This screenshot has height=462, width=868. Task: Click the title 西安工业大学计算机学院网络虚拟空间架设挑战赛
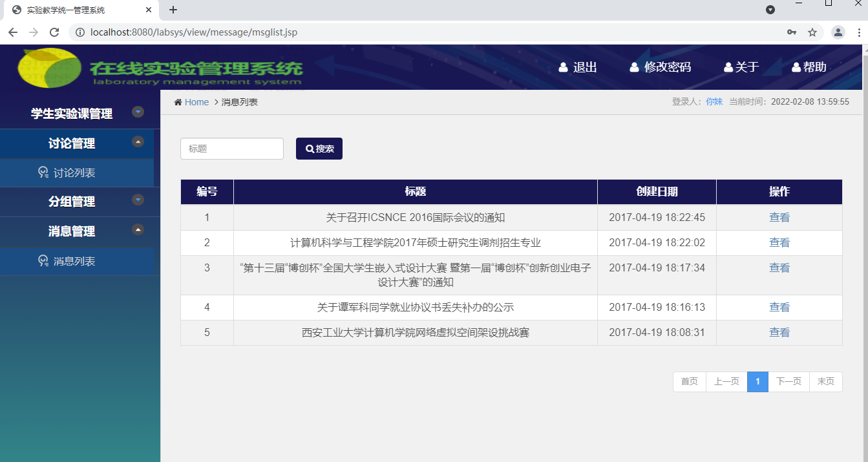click(416, 333)
